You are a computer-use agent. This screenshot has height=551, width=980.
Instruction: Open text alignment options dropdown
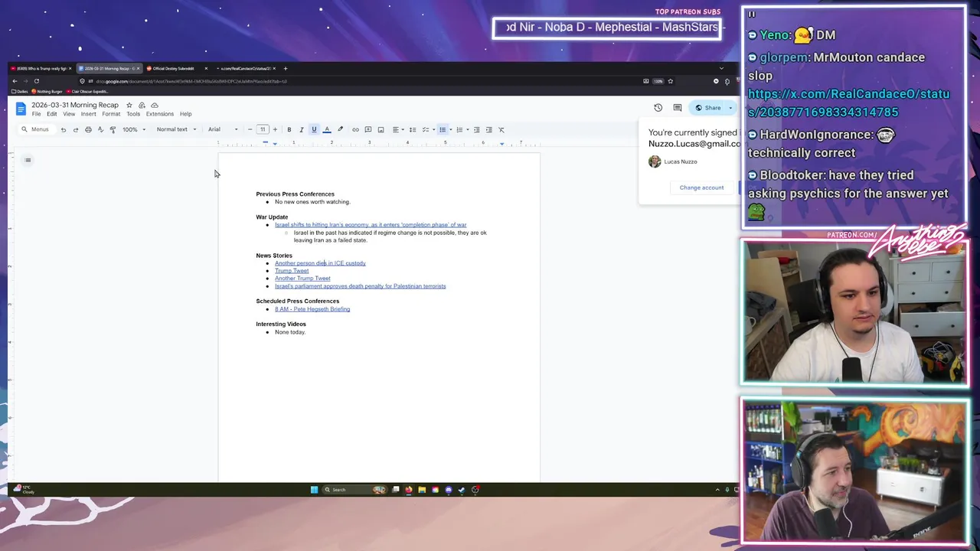397,129
